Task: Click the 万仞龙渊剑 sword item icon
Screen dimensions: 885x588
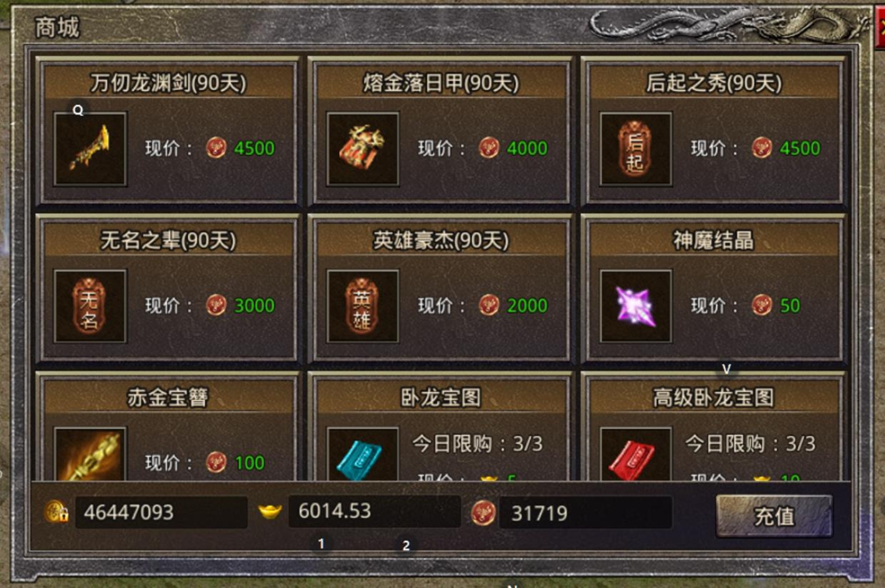Action: point(90,149)
